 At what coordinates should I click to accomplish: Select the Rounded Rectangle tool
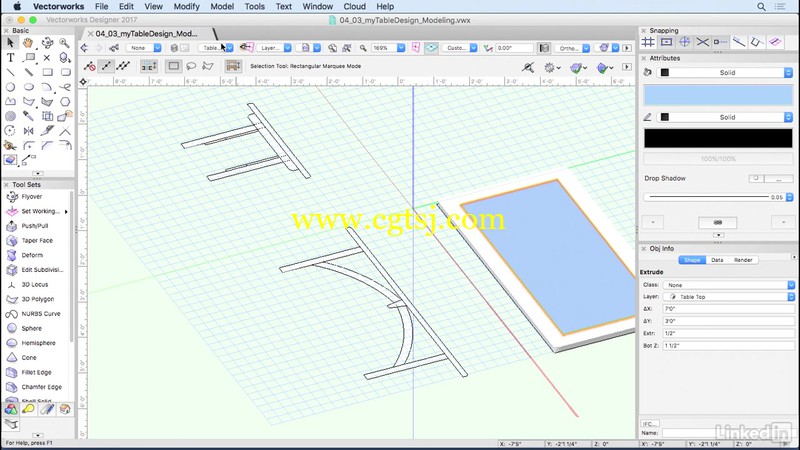(x=65, y=72)
